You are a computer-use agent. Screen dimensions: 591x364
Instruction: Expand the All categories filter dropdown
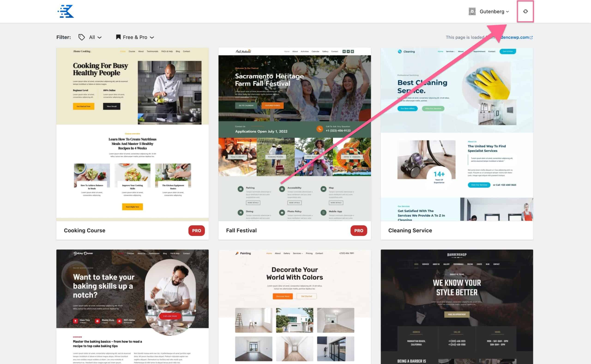click(95, 37)
